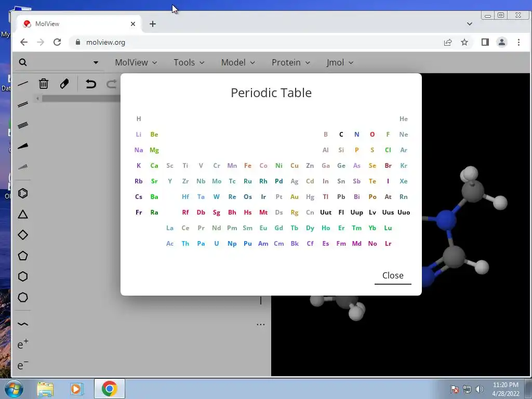Select Helium (He) element
The width and height of the screenshot is (532, 399).
click(x=403, y=119)
